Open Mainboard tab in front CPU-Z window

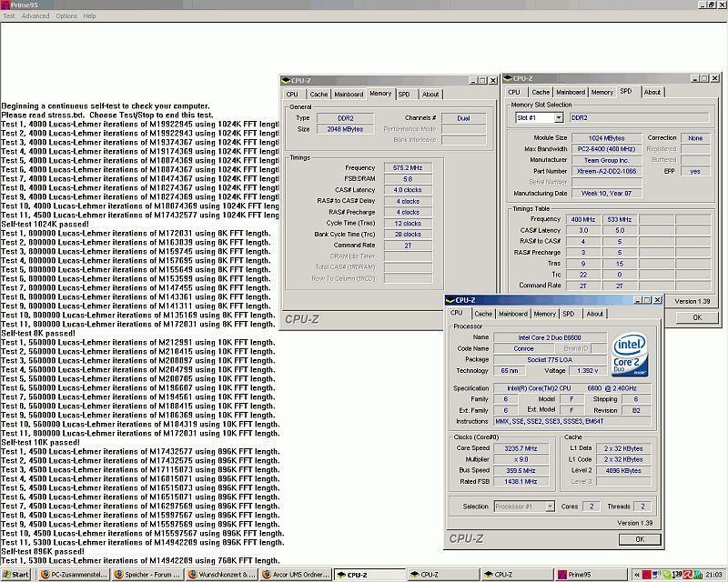click(x=512, y=314)
